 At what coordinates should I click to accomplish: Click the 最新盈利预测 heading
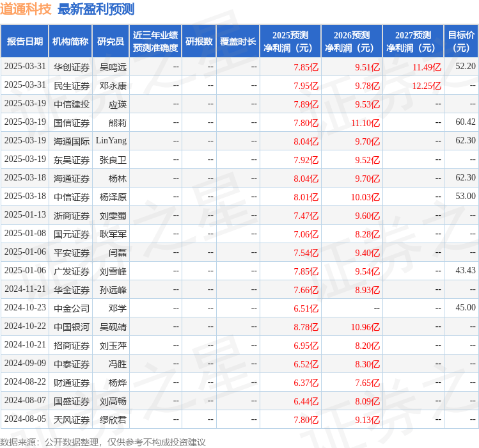click(96, 9)
